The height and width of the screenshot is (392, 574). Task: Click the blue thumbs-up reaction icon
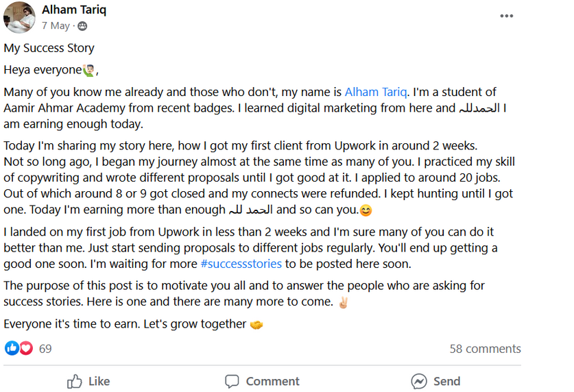[12, 348]
